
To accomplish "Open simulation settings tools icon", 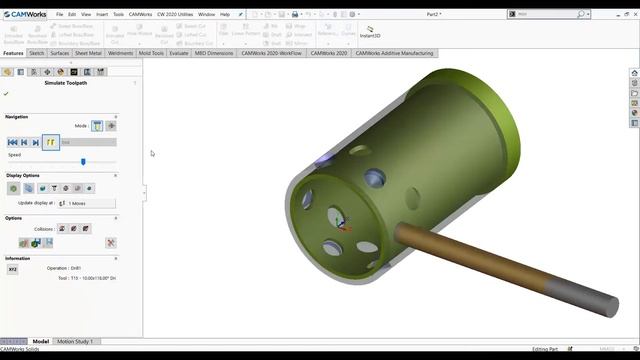I will coord(111,243).
